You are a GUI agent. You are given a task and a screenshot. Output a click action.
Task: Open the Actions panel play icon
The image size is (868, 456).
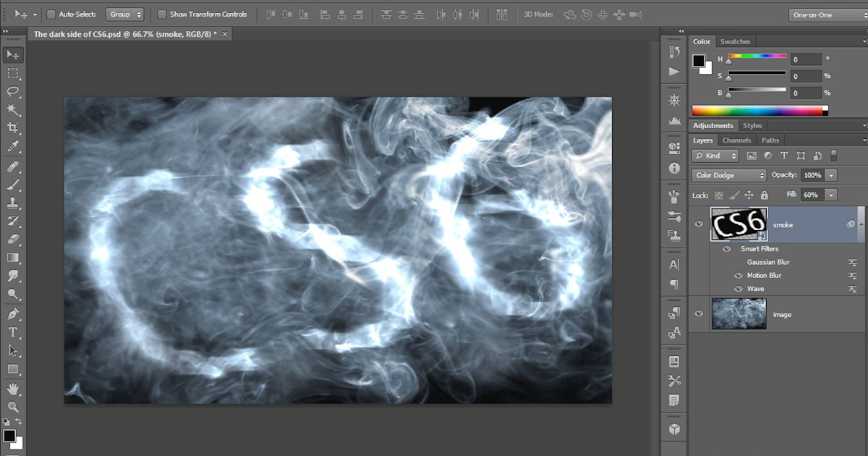click(x=674, y=72)
